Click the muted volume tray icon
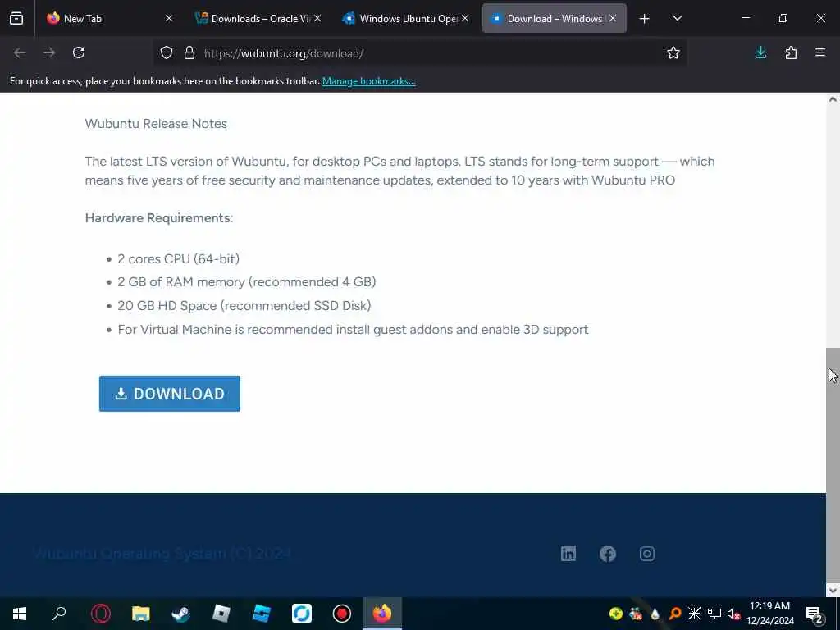This screenshot has width=840, height=630. pyautogui.click(x=734, y=614)
